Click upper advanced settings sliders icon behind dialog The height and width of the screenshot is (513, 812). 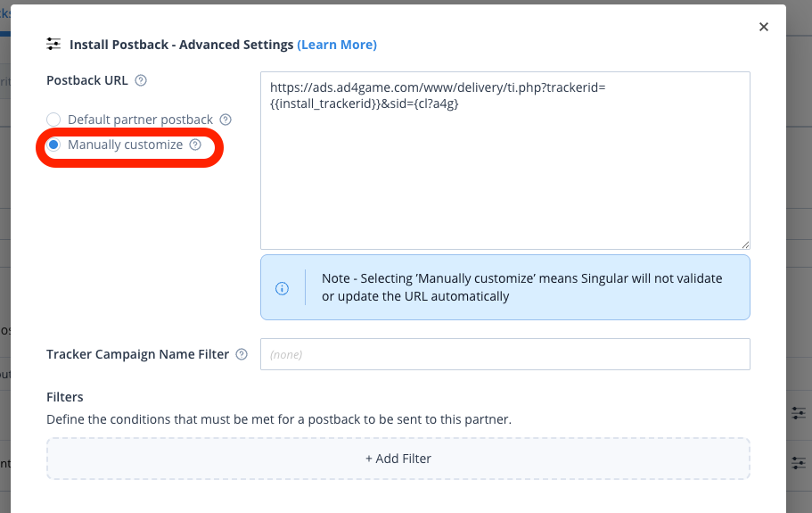tap(799, 413)
